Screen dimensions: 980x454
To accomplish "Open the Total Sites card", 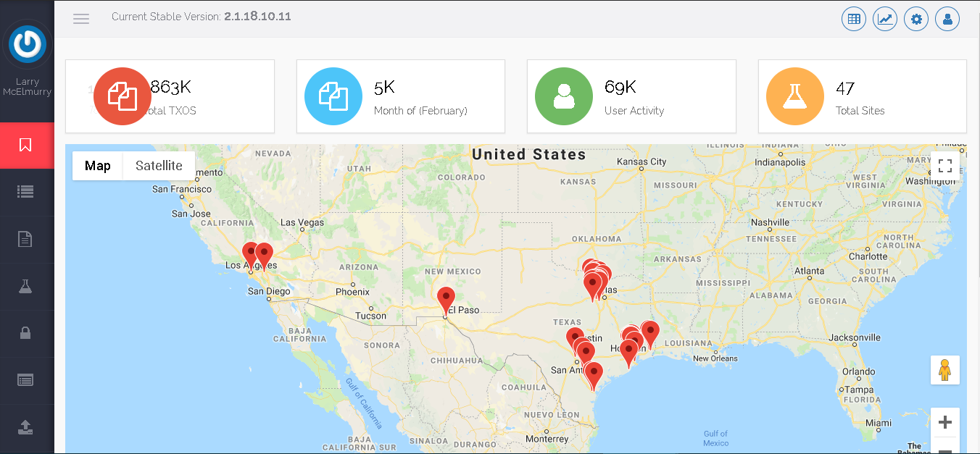I will (x=862, y=96).
